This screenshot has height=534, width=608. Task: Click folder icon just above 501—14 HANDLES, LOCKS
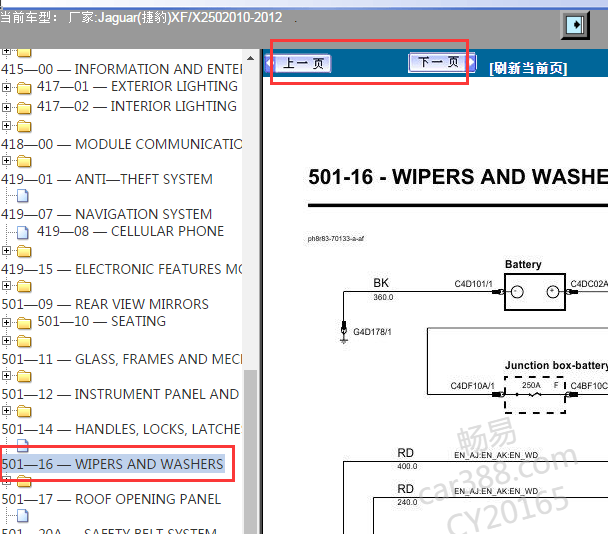coord(24,411)
